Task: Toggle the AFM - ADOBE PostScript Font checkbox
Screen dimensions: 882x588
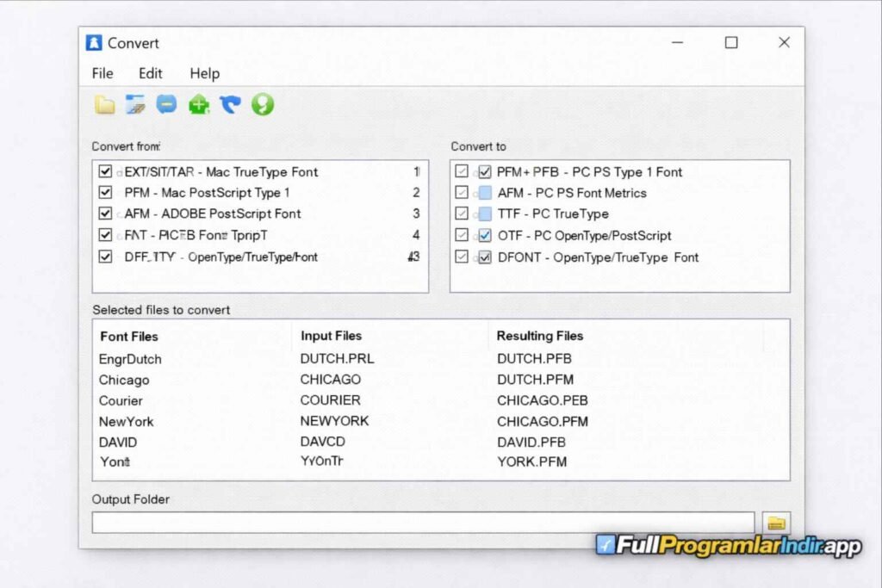Action: (105, 214)
